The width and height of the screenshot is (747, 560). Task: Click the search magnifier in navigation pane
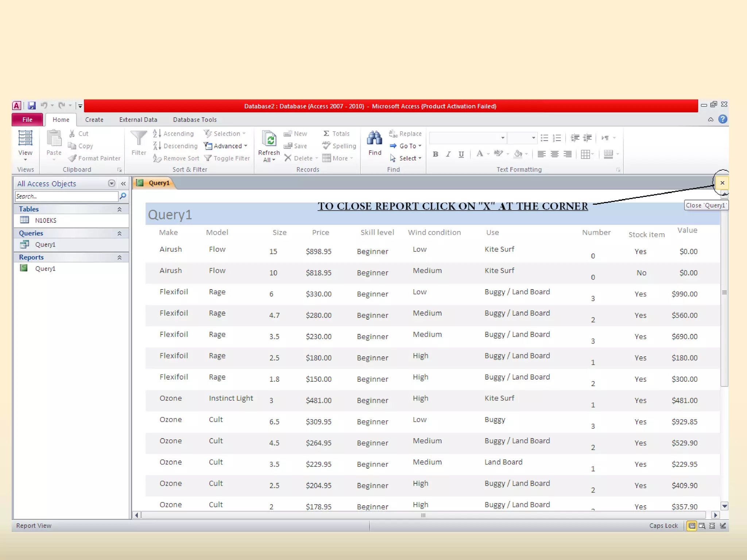123,196
